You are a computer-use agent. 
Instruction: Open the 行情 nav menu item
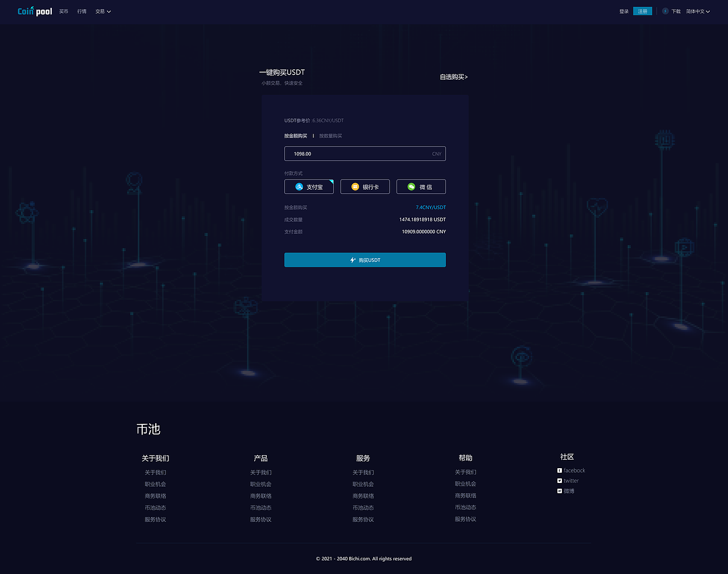(82, 11)
